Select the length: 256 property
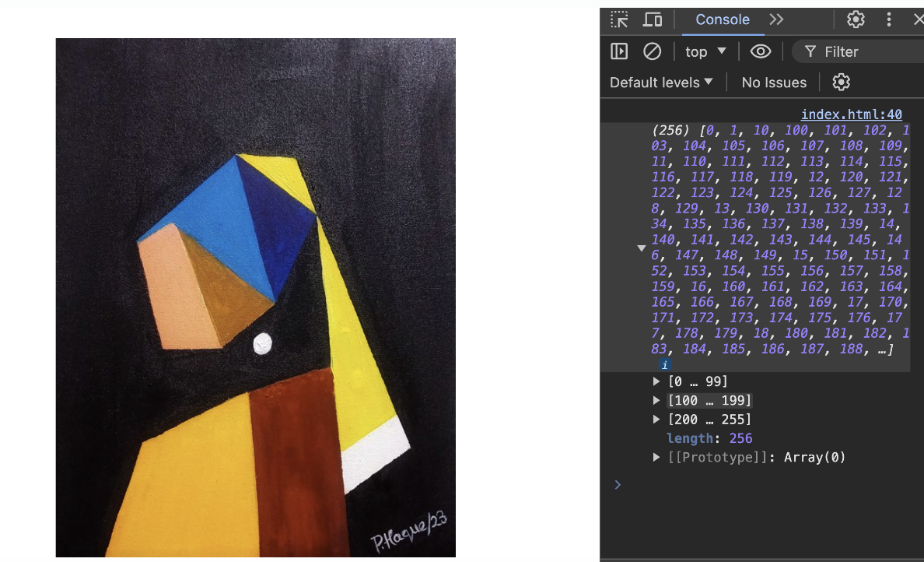The width and height of the screenshot is (924, 562). coord(709,438)
